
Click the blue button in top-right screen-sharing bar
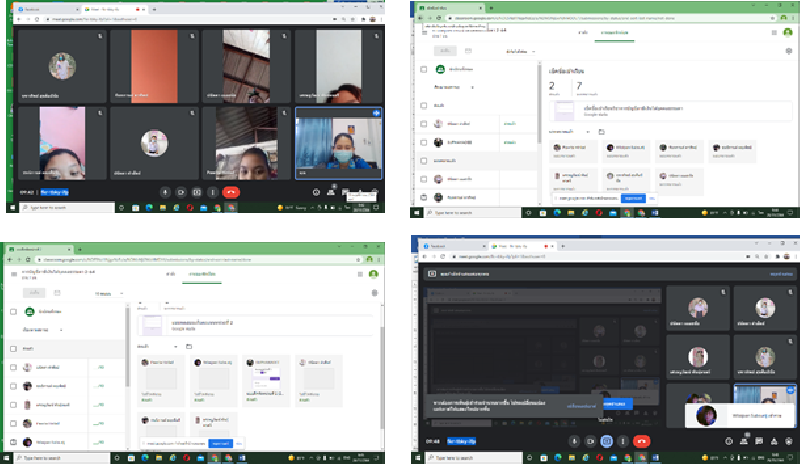point(633,198)
